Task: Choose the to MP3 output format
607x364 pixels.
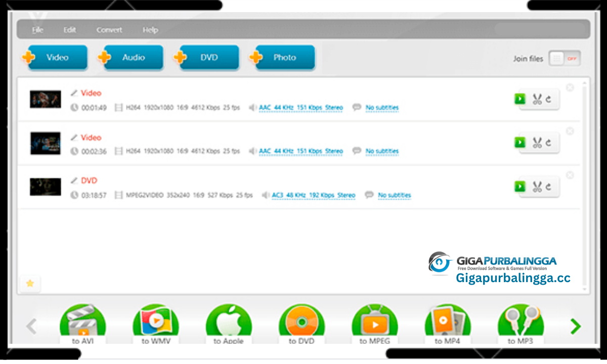Action: [521, 325]
